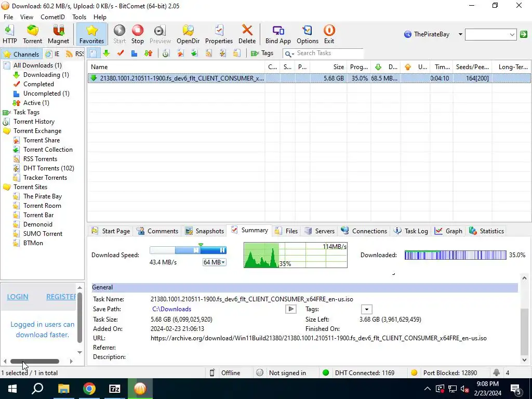Switch to the IE sidebar tab
The width and height of the screenshot is (532, 399).
(x=53, y=54)
